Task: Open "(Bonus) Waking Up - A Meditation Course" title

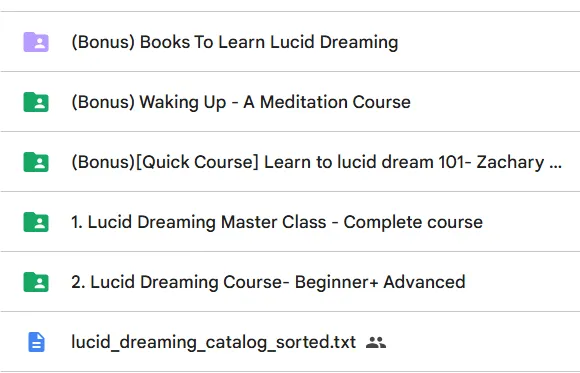Action: pyautogui.click(x=241, y=102)
